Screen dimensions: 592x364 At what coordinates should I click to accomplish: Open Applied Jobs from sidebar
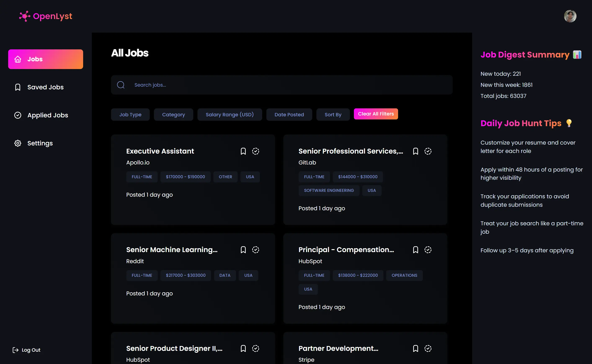[48, 115]
